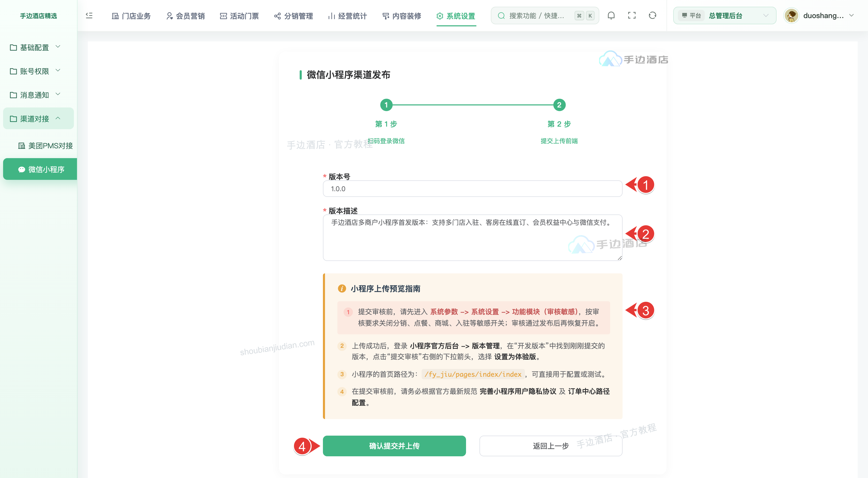Click the info icon beside 小程序上传预览指南

(x=342, y=289)
